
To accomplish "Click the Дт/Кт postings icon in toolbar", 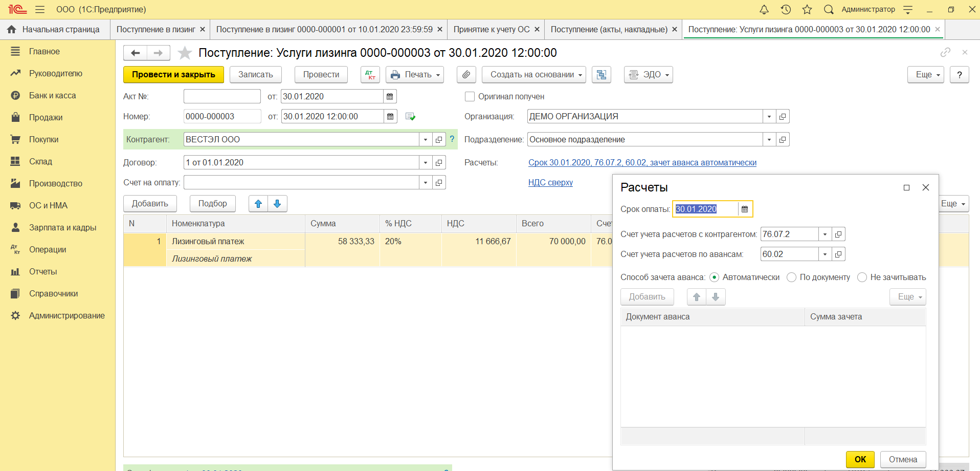I will 370,75.
